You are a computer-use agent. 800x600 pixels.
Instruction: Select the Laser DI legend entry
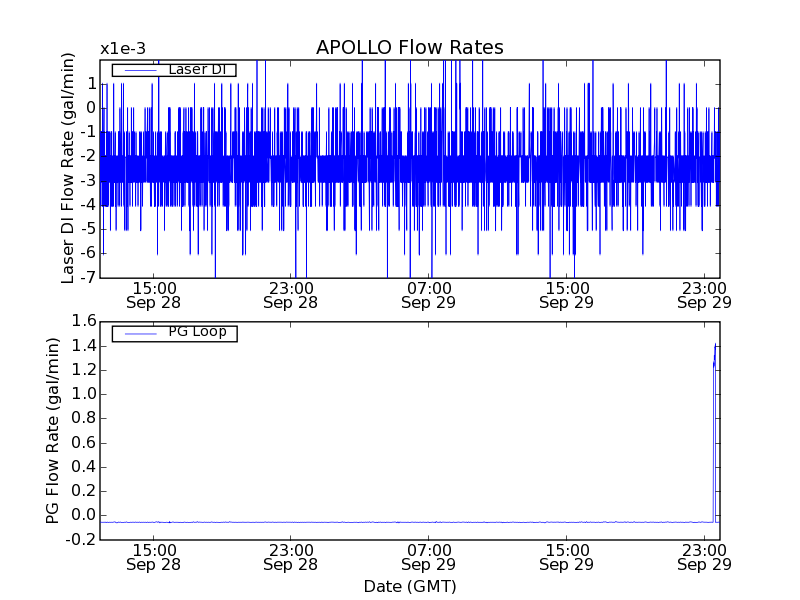point(174,69)
